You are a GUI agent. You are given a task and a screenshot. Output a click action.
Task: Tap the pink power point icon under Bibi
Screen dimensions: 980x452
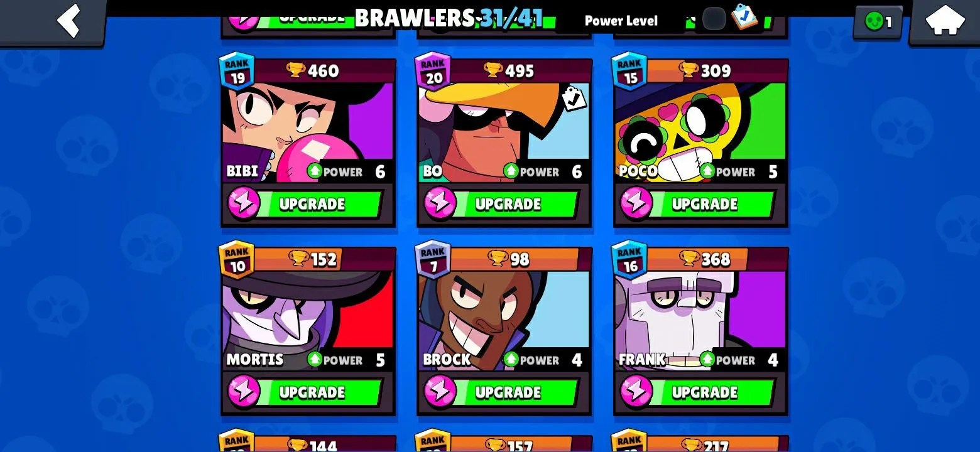point(244,204)
